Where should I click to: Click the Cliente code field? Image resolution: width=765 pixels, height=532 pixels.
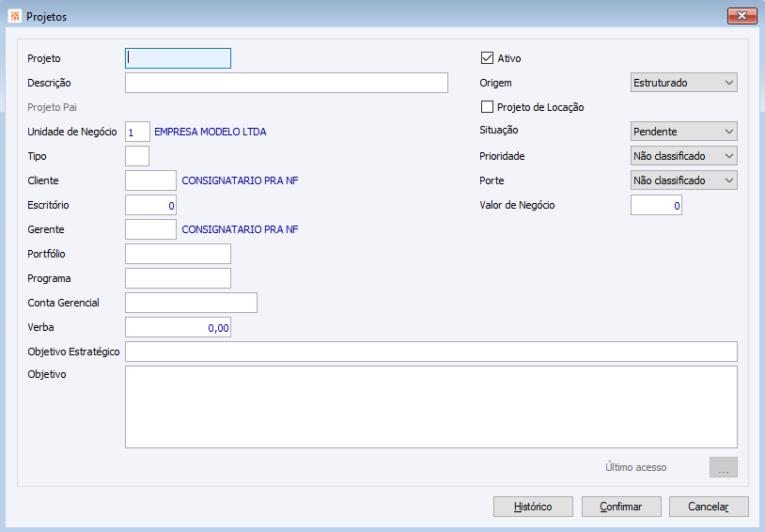coord(150,180)
